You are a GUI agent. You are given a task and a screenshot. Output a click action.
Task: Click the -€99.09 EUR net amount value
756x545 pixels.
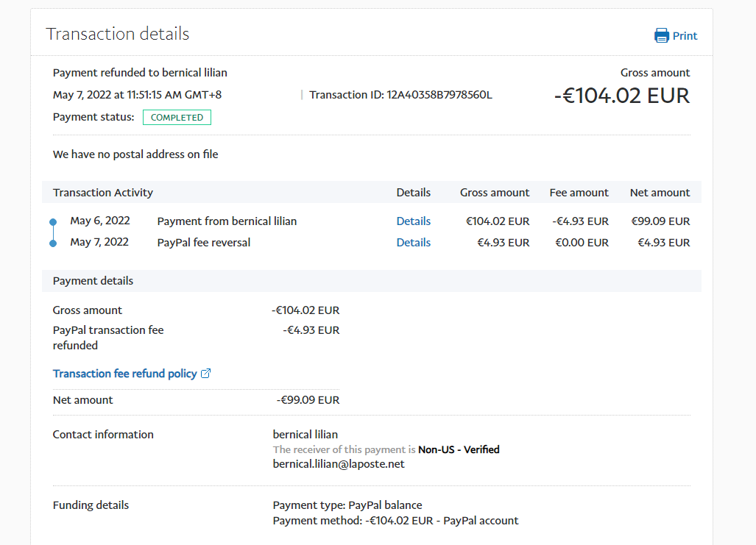(308, 400)
